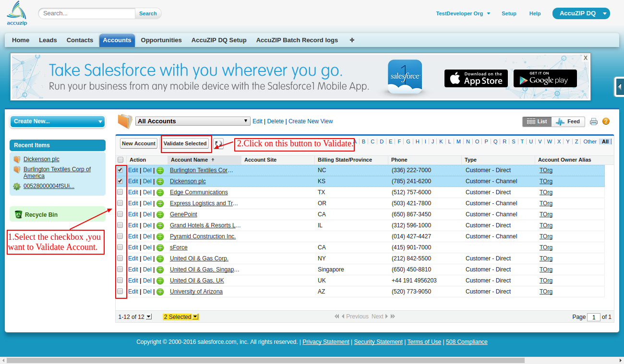Open the TestDeveloper Org user menu
The image size is (624, 364).
[x=463, y=13]
